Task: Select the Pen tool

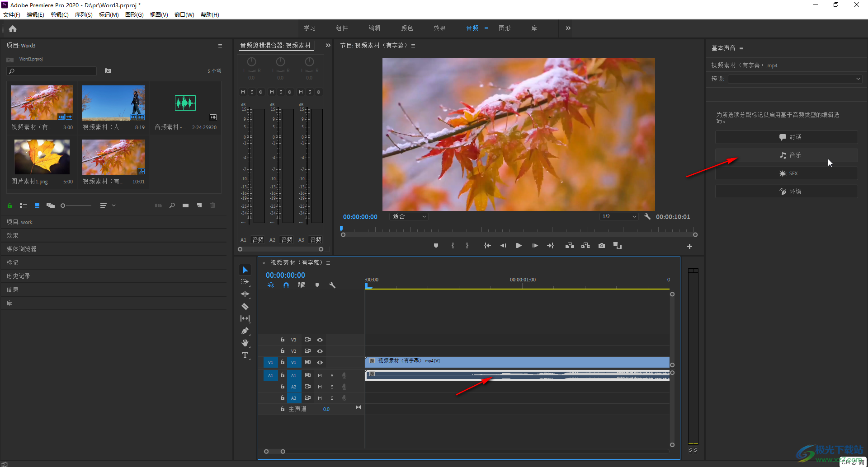Action: [x=245, y=331]
